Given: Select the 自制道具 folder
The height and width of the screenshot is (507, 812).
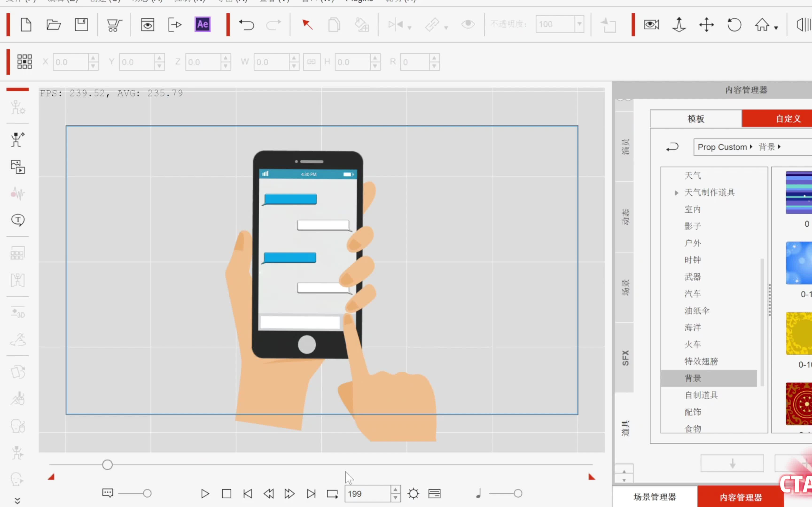Looking at the screenshot, I should [x=701, y=395].
